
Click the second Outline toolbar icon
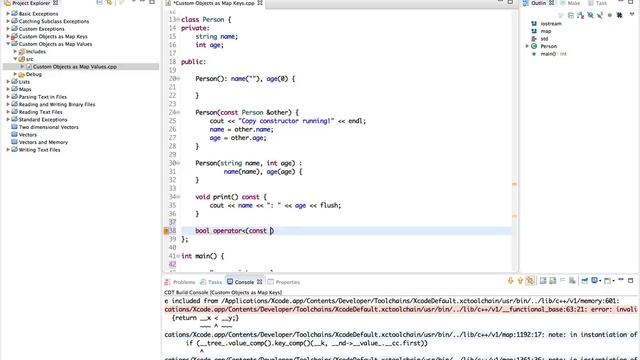[x=571, y=16]
